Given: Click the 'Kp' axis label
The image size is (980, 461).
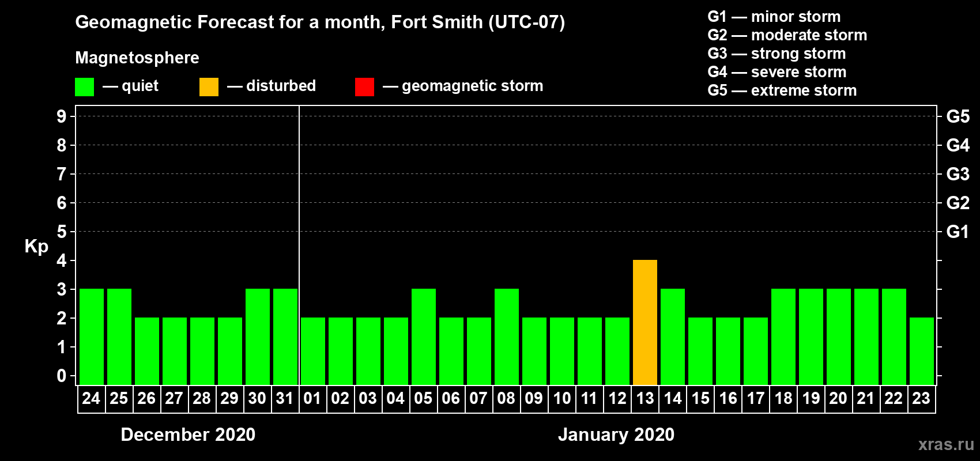Looking at the screenshot, I should click(x=36, y=247).
